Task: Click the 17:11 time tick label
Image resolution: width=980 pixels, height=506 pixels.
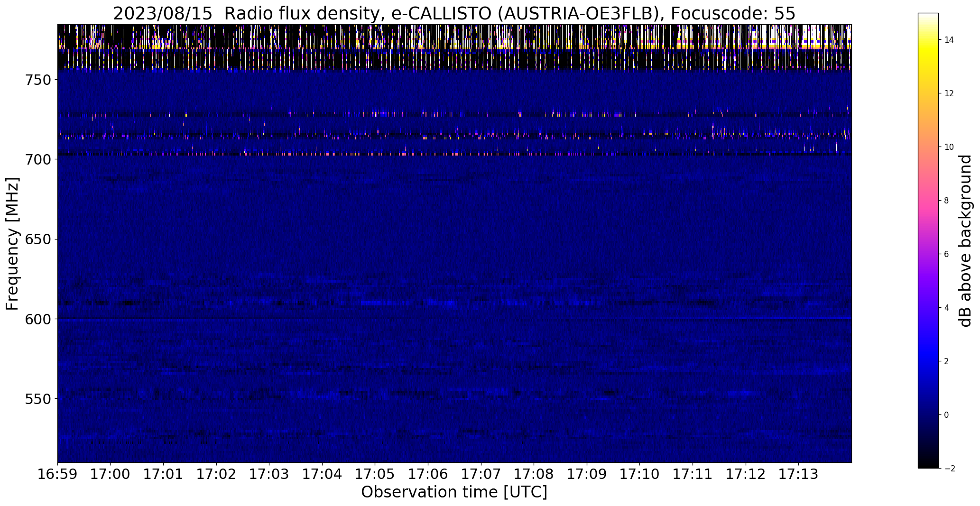Action: click(x=693, y=474)
